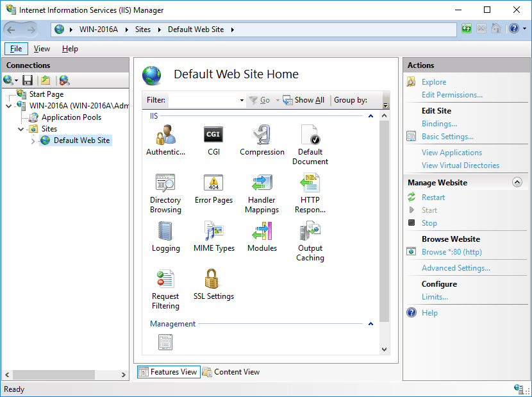Expand the Default Web Site tree node
The image size is (532, 397).
pyautogui.click(x=33, y=141)
